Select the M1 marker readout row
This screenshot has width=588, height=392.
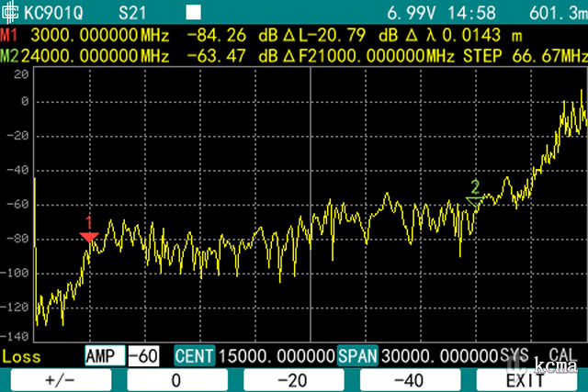point(276,37)
